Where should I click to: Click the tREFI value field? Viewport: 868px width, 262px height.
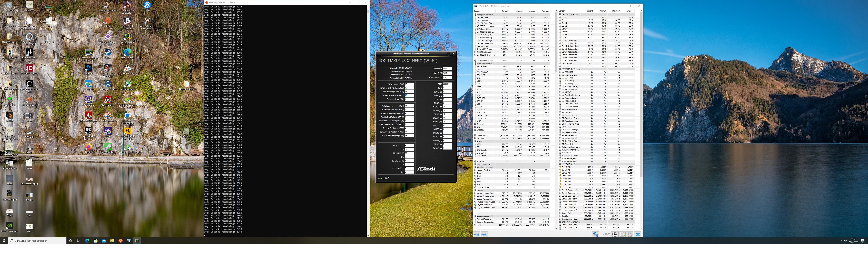(x=447, y=84)
